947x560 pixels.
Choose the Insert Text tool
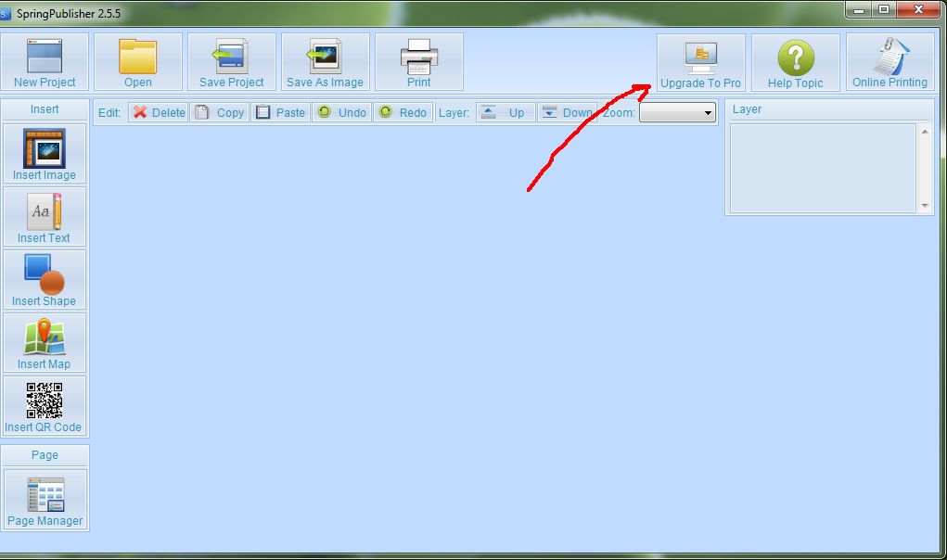[x=45, y=217]
